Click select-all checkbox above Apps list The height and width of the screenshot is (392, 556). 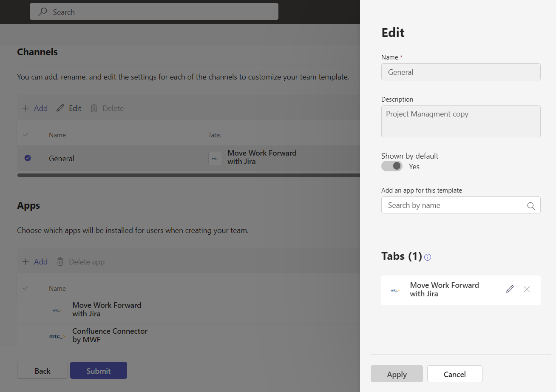coord(26,288)
